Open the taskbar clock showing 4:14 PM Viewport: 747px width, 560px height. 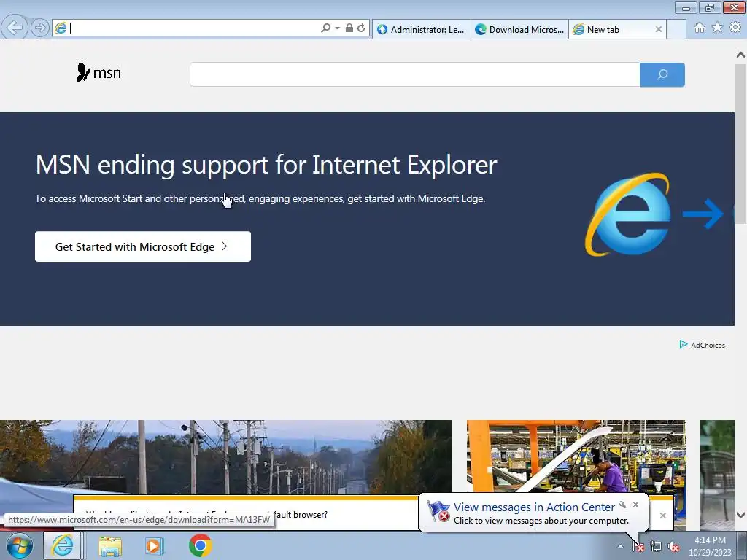[x=710, y=546]
